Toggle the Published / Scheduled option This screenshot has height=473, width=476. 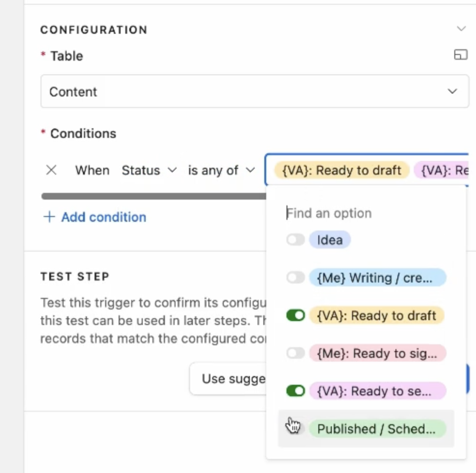click(x=296, y=428)
